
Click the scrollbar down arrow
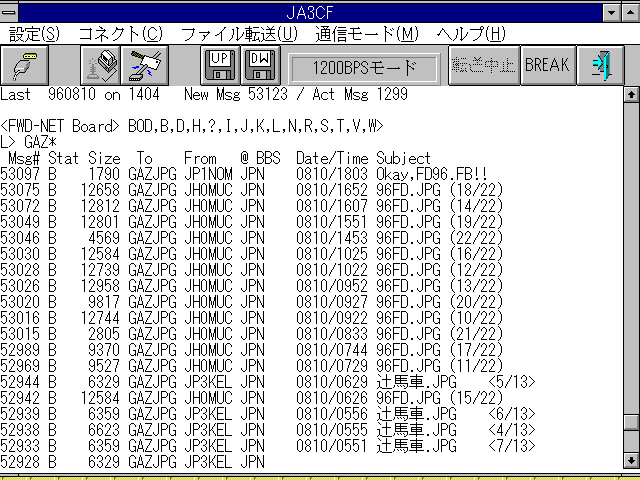pyautogui.click(x=630, y=461)
